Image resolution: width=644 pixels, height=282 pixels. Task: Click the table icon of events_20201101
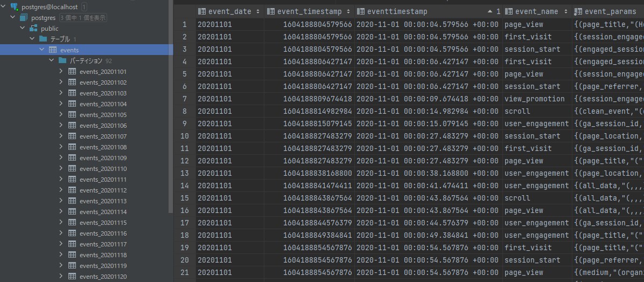pyautogui.click(x=72, y=71)
